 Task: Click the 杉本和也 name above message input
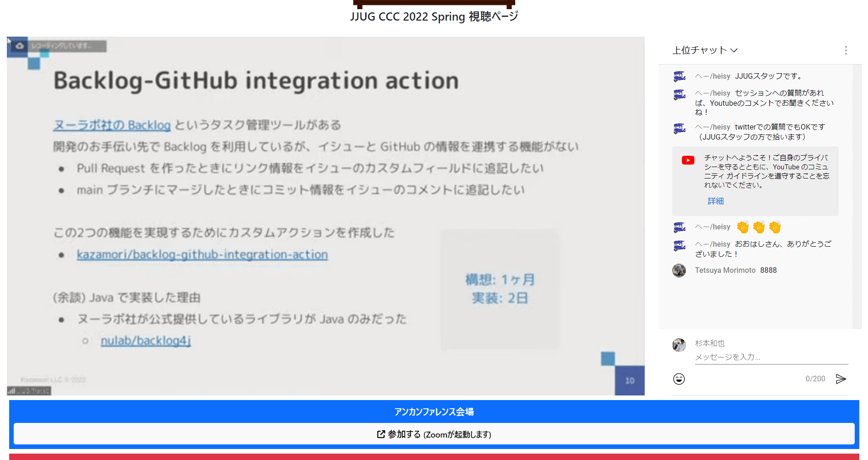(x=710, y=343)
